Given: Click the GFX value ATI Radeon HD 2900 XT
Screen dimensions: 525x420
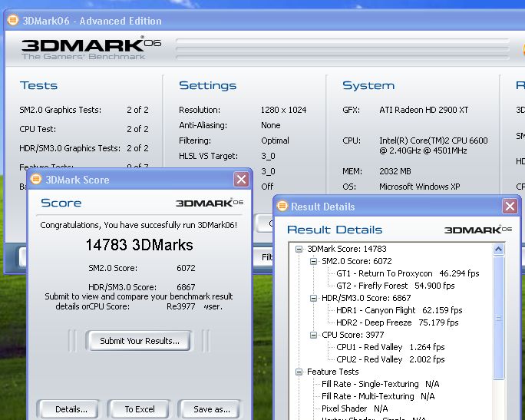Looking at the screenshot, I should click(424, 110).
